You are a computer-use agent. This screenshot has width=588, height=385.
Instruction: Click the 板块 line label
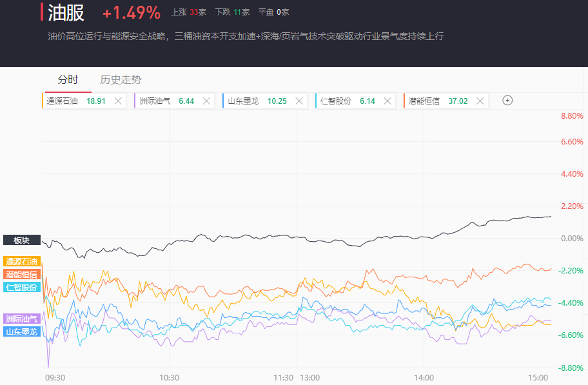click(x=22, y=240)
